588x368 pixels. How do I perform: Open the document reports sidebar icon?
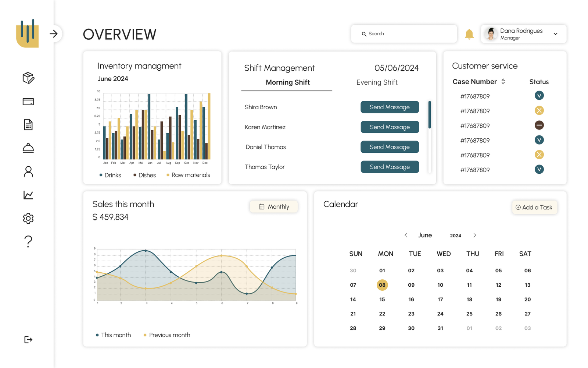pyautogui.click(x=28, y=125)
